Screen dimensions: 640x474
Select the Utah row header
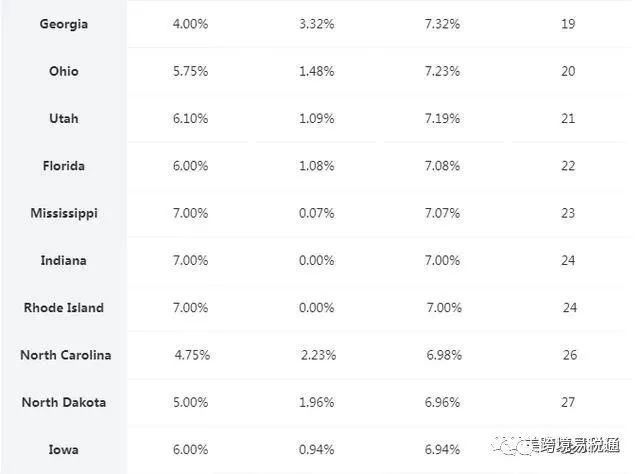(65, 118)
